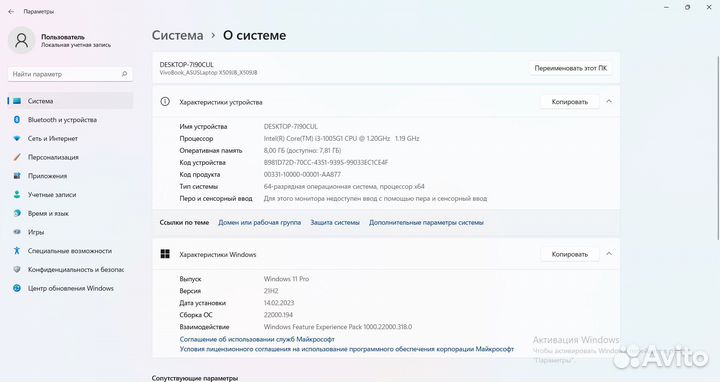Click the Персонализация brush icon
Screen dimensions: 720x382
tap(17, 157)
